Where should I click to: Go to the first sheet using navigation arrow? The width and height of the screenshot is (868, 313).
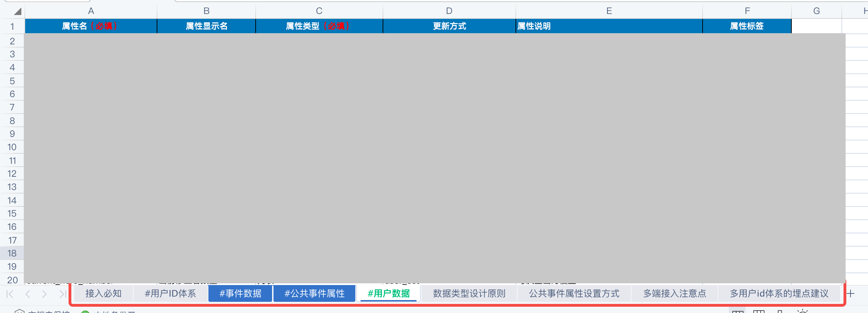tap(10, 294)
